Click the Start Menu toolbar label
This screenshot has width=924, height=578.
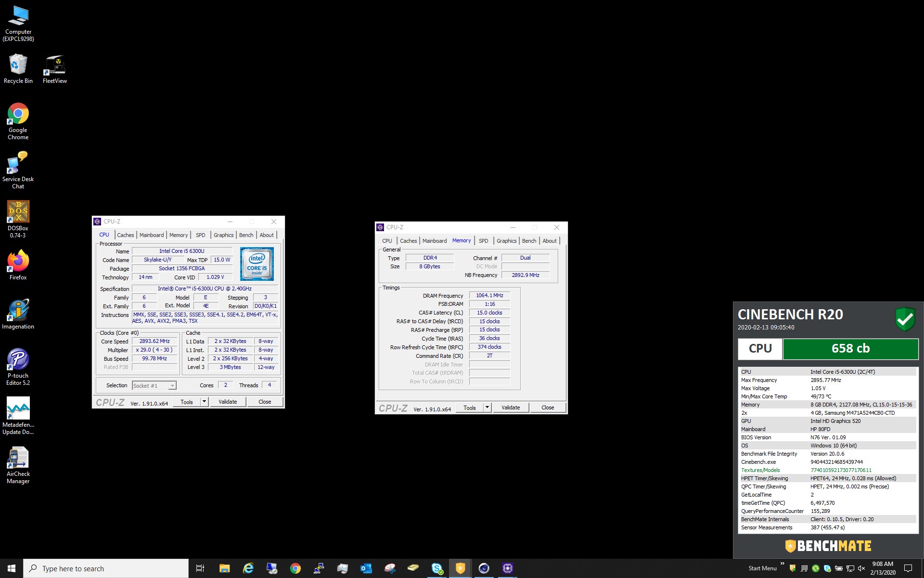[762, 568]
